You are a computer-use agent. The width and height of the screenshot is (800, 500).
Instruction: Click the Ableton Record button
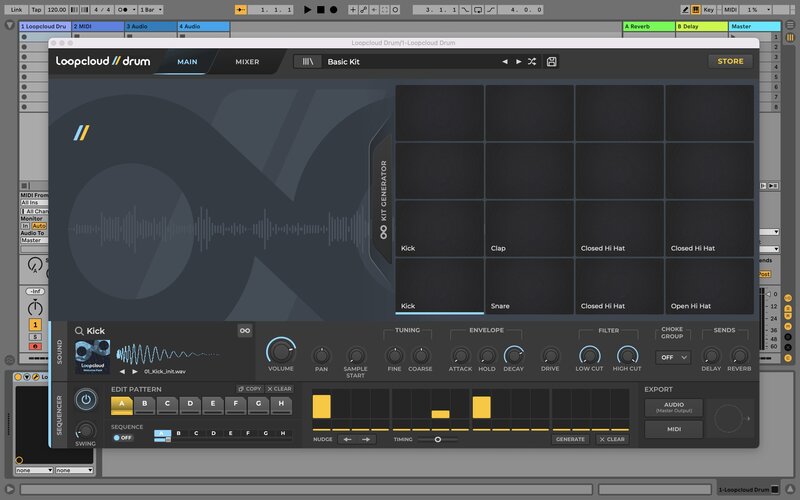coord(333,9)
